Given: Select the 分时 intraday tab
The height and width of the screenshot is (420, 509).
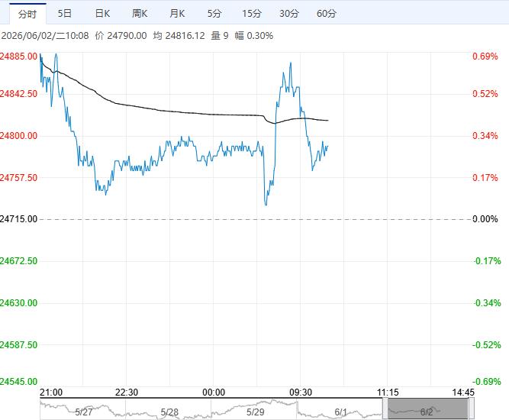Looking at the screenshot, I should coord(27,14).
